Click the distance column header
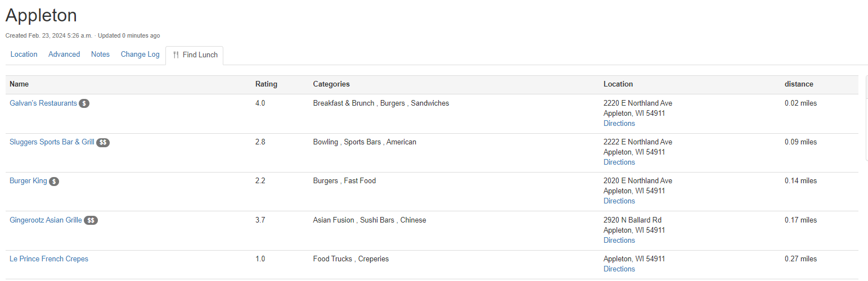868x281 pixels. [x=799, y=84]
